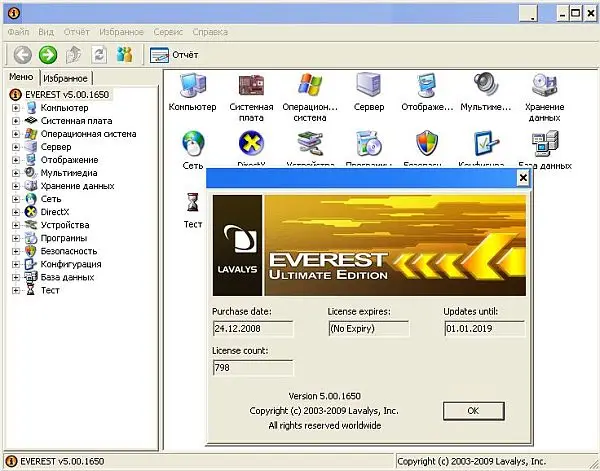Click the Refresh toolbar icon

point(99,55)
